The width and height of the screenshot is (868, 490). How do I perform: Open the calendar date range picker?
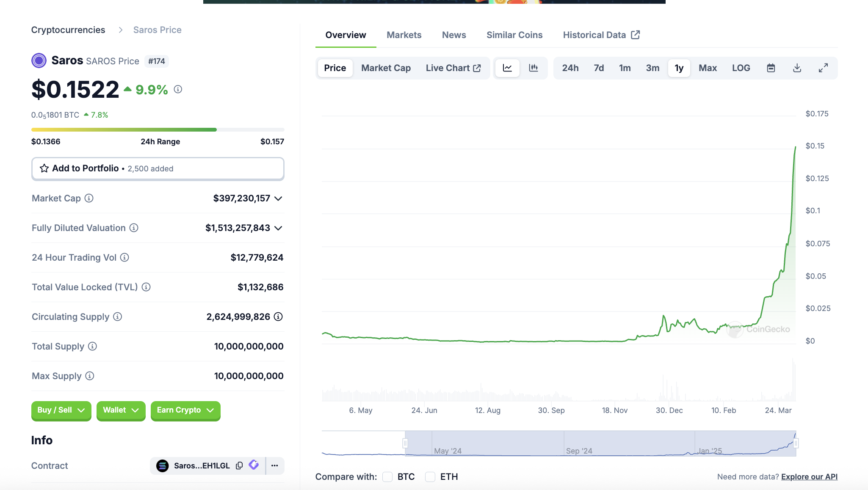pos(771,68)
